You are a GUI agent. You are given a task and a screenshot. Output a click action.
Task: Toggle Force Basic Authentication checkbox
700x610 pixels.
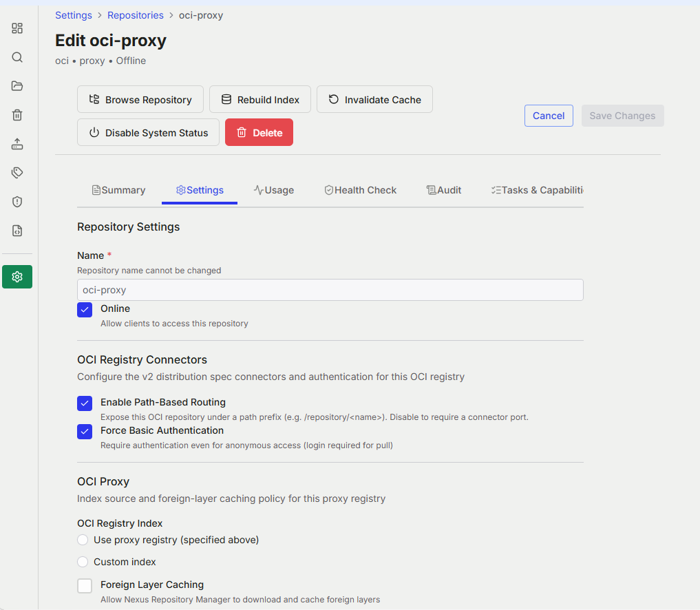pyautogui.click(x=85, y=432)
